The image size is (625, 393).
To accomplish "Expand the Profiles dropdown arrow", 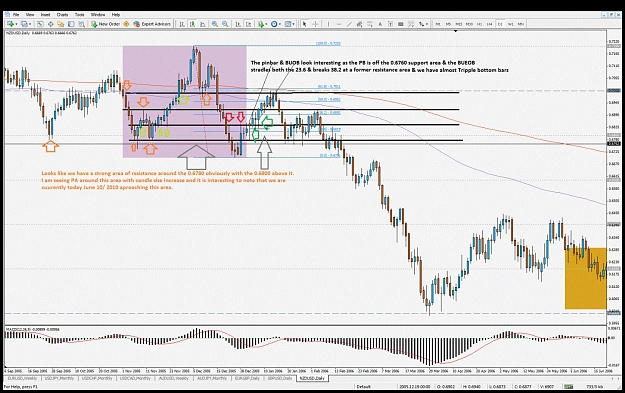I will tap(30, 24).
